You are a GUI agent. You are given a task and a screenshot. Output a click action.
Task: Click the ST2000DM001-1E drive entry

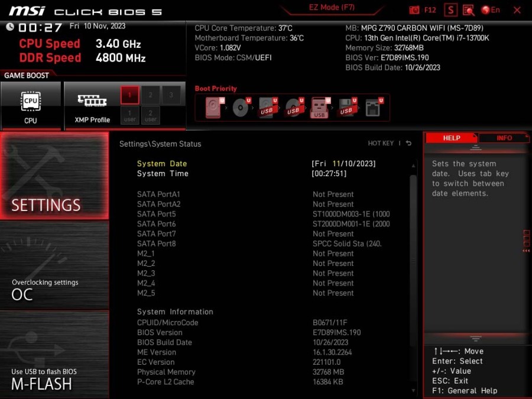(x=351, y=224)
